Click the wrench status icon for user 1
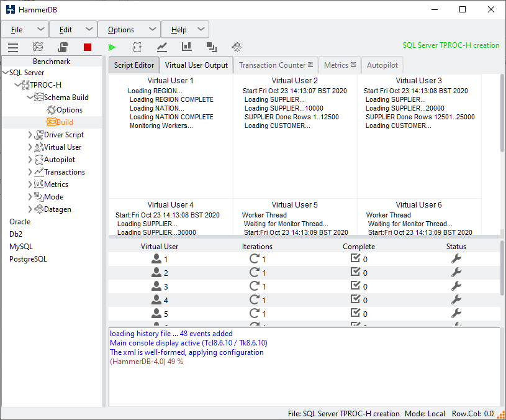 click(x=456, y=258)
